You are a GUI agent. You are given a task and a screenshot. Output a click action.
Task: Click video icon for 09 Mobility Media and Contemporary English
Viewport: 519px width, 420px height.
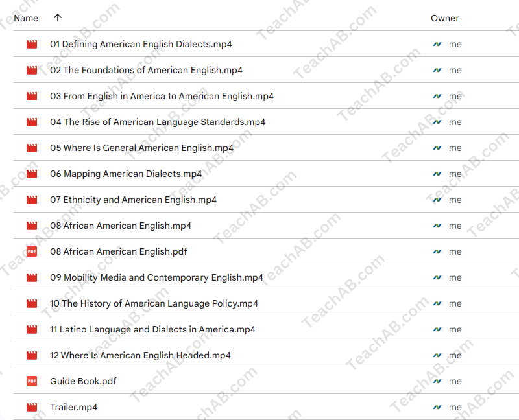point(32,277)
